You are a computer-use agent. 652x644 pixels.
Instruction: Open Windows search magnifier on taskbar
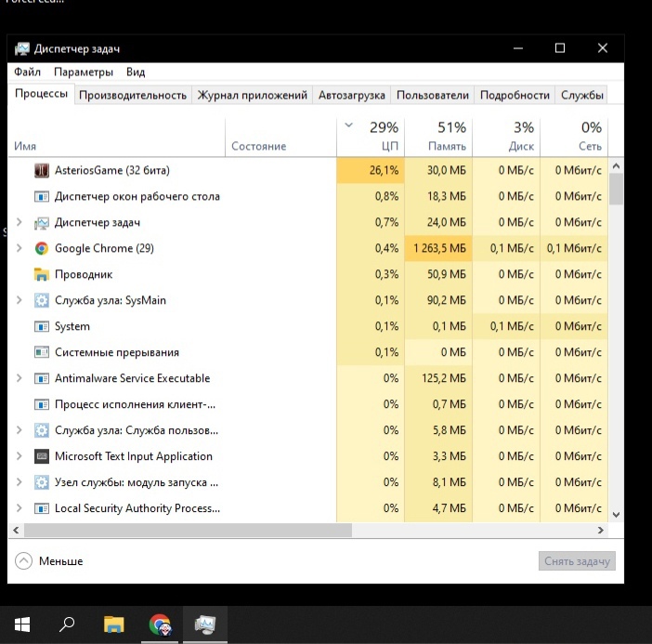[x=67, y=624]
